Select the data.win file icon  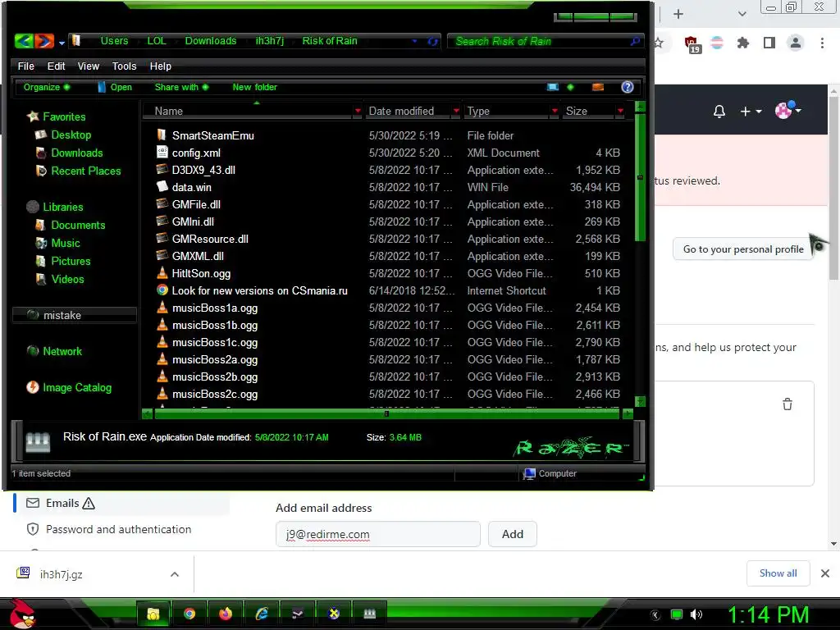click(162, 186)
